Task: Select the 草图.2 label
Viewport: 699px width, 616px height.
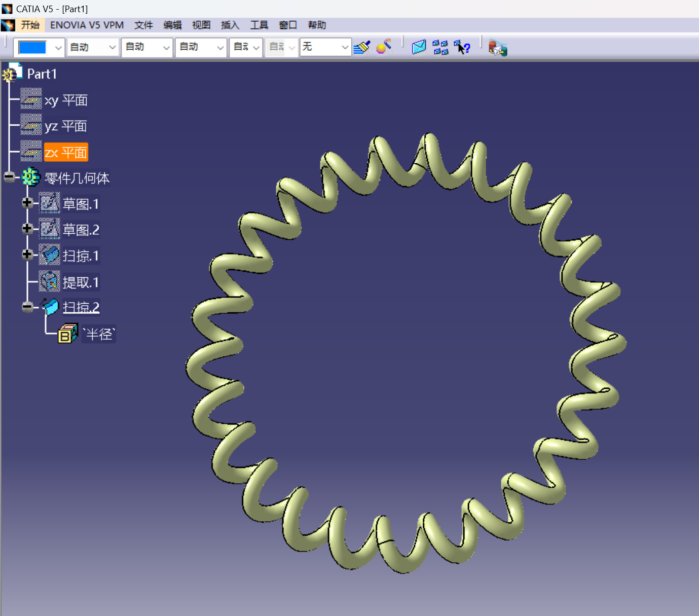Action: tap(81, 230)
